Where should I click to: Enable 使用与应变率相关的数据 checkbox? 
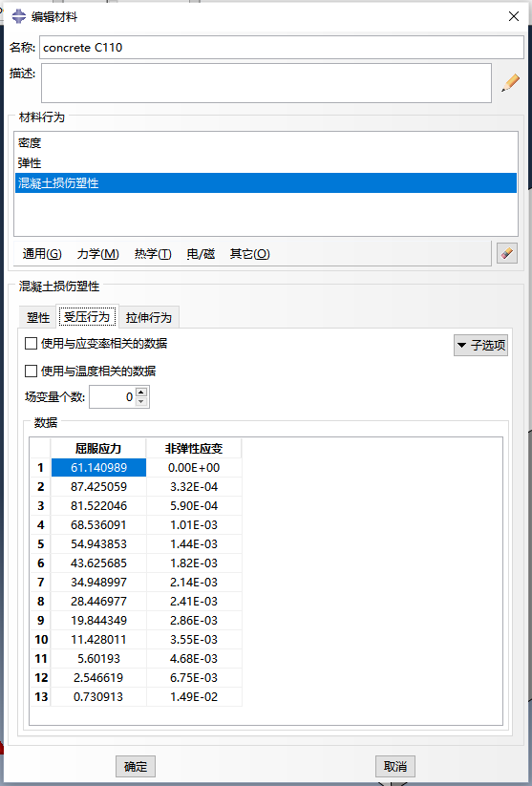point(32,344)
